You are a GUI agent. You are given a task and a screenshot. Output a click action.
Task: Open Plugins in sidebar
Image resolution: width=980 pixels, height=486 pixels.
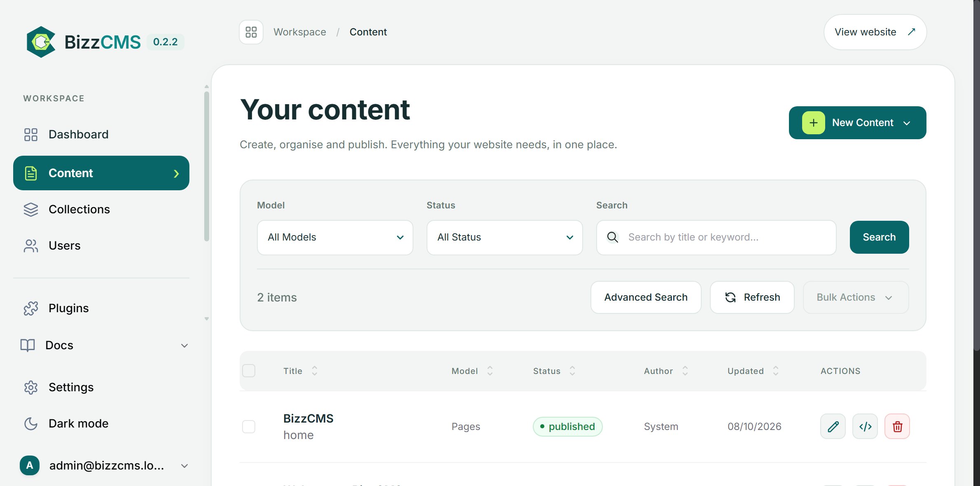point(101,308)
